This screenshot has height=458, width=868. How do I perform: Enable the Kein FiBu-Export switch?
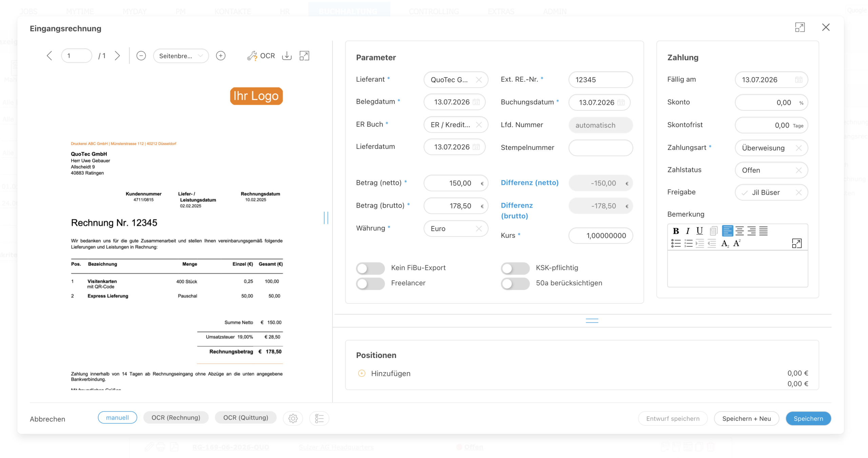click(x=370, y=268)
